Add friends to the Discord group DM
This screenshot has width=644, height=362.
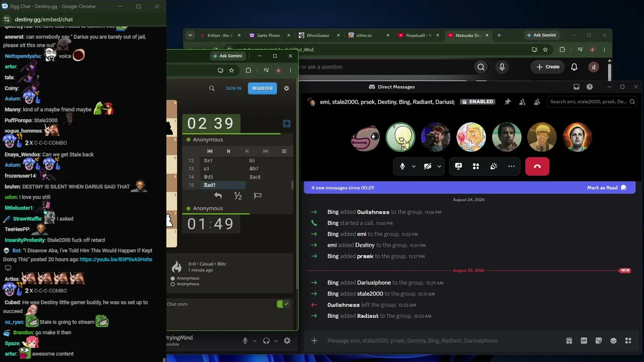[x=522, y=102]
